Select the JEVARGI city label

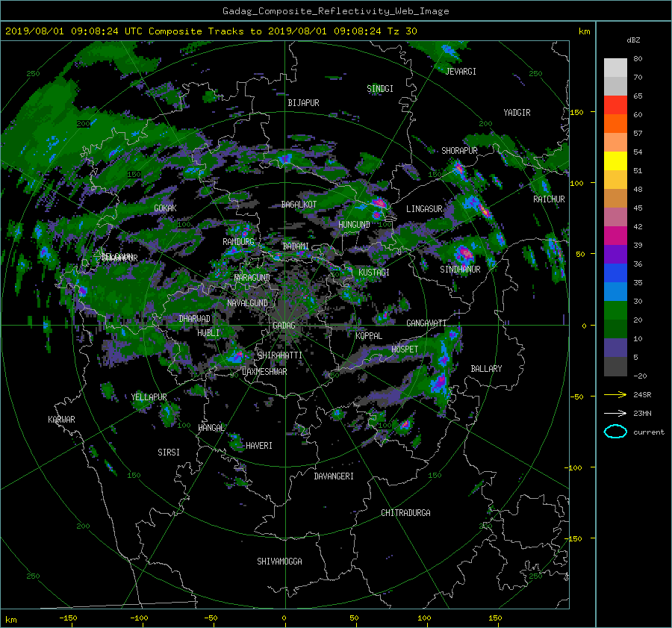pyautogui.click(x=461, y=72)
